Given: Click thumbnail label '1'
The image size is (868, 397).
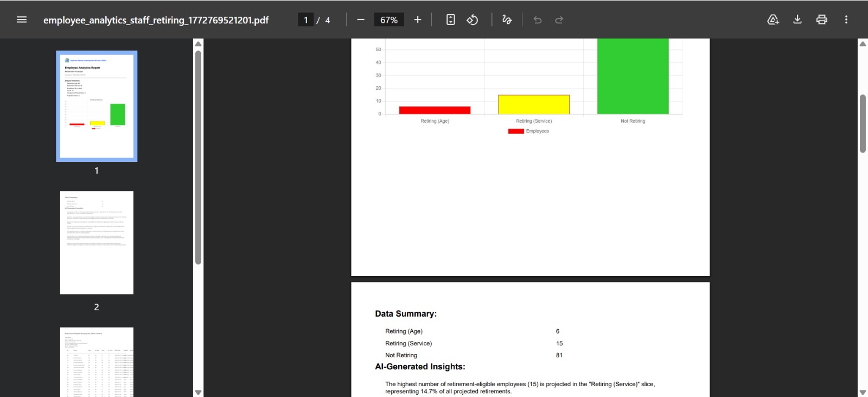Looking at the screenshot, I should tap(97, 171).
